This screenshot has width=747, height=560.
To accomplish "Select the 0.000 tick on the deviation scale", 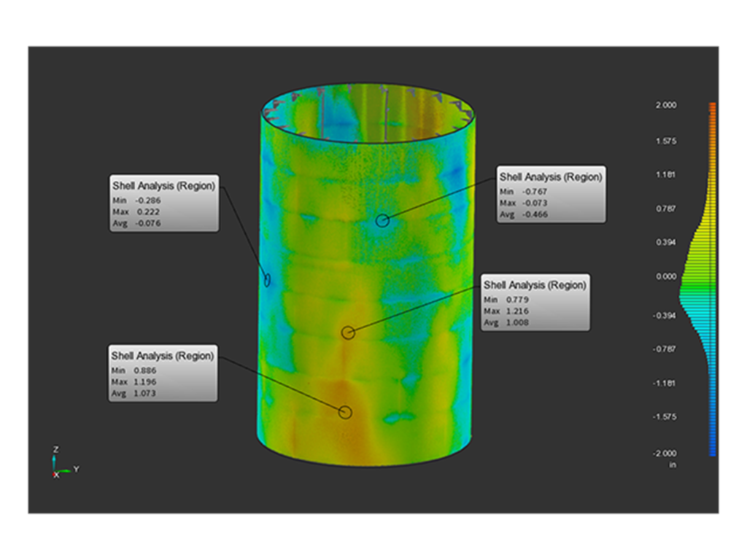I will 666,276.
